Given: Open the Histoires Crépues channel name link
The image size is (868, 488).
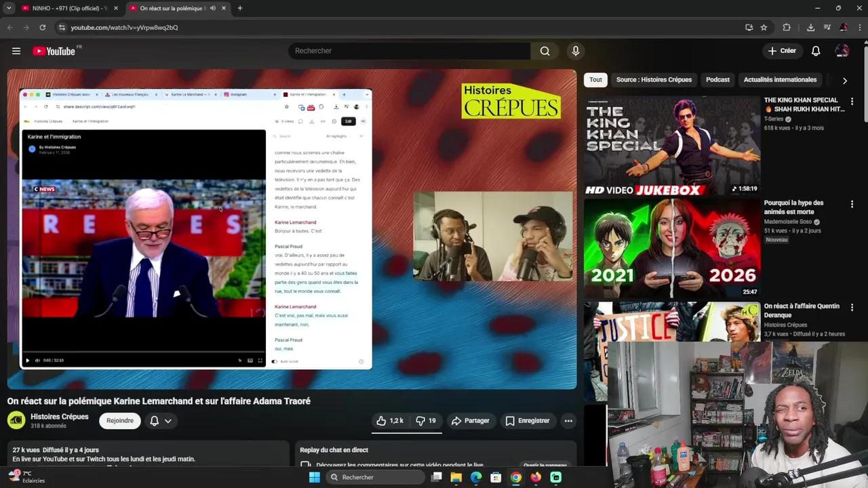Looking at the screenshot, I should pyautogui.click(x=60, y=417).
